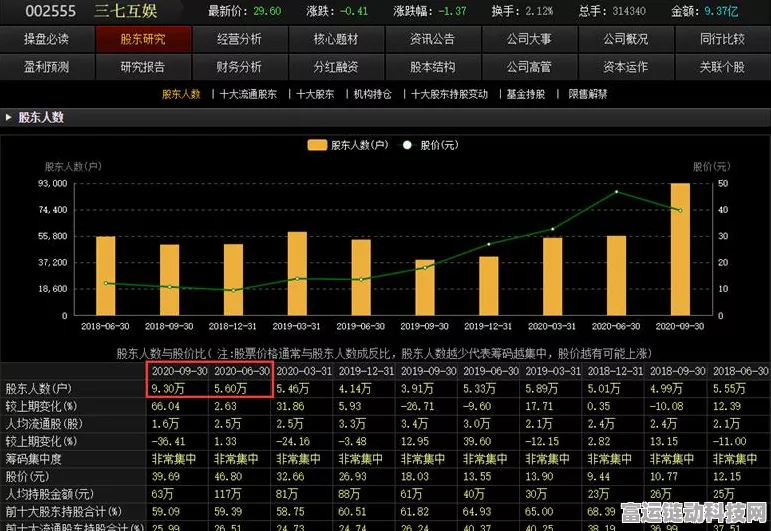Click the 2018-06-30 column header

[741, 371]
